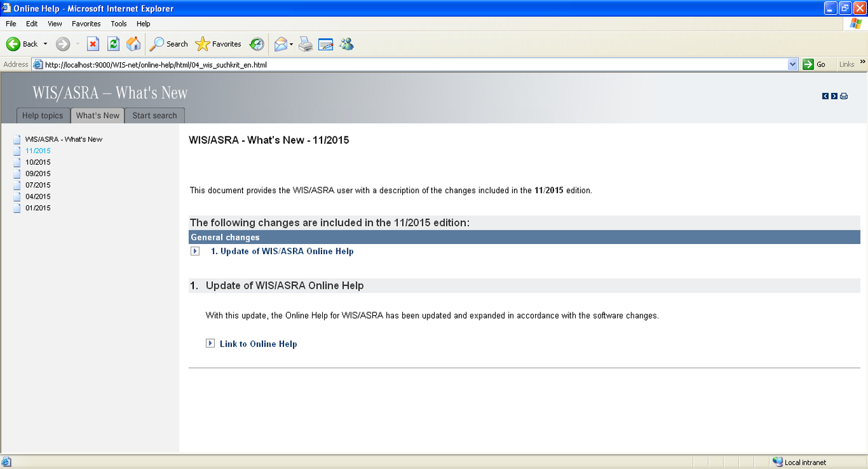The height and width of the screenshot is (469, 868).
Task: Print the help page via header printer icon
Action: click(844, 96)
